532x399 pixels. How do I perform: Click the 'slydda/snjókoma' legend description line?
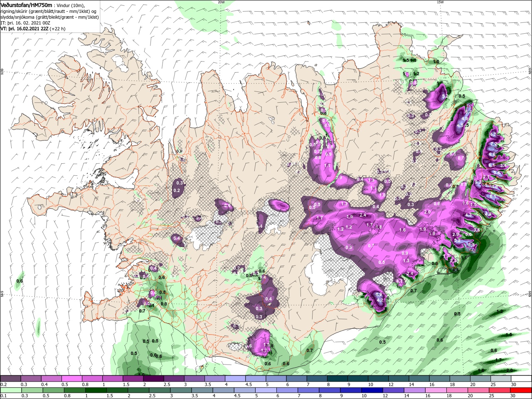(x=49, y=17)
